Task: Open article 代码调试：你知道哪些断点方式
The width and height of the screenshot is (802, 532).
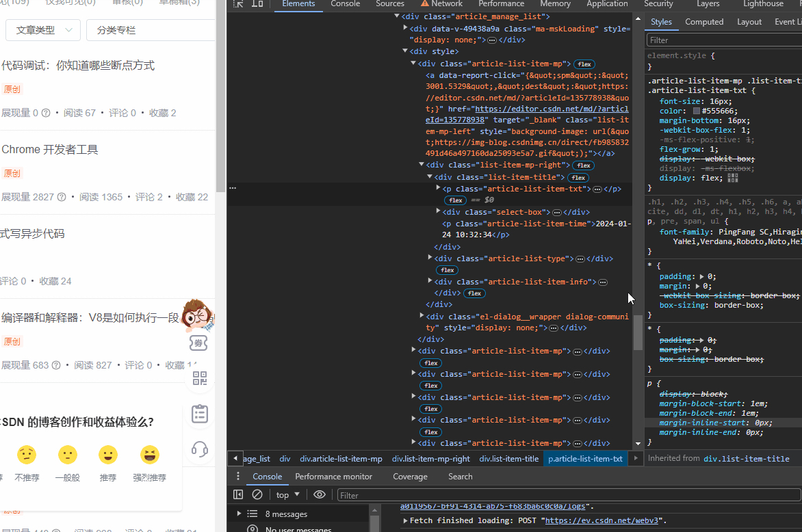Action: click(x=78, y=66)
